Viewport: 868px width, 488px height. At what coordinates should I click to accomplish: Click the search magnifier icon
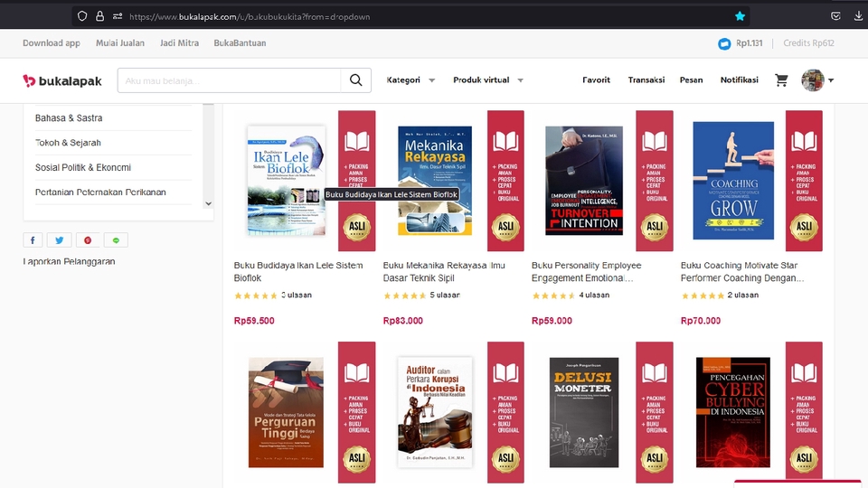click(356, 80)
